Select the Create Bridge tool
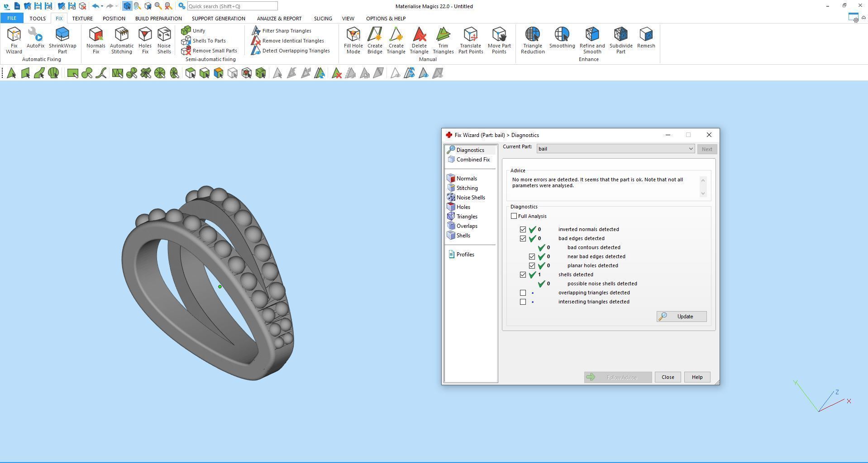868x463 pixels. pos(375,40)
